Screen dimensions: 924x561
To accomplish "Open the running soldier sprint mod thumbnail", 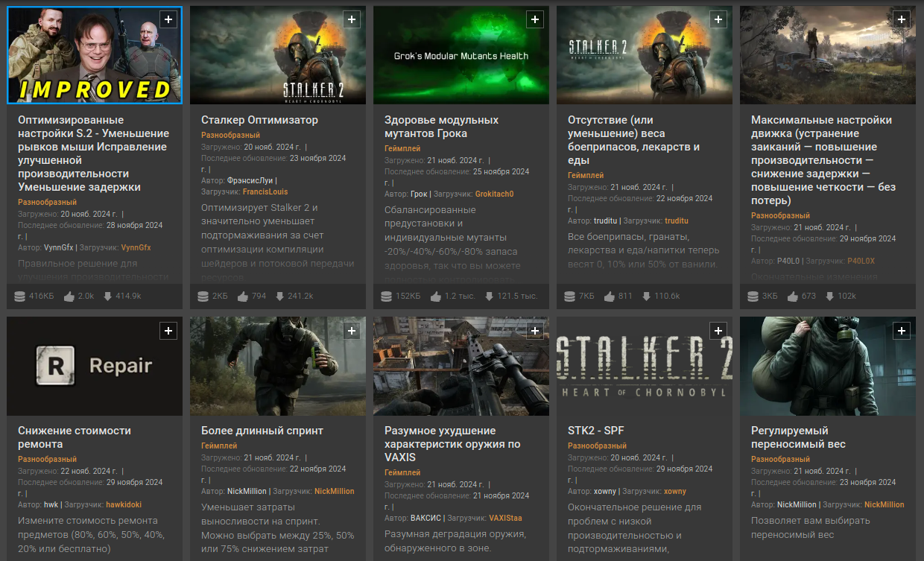I will point(278,366).
